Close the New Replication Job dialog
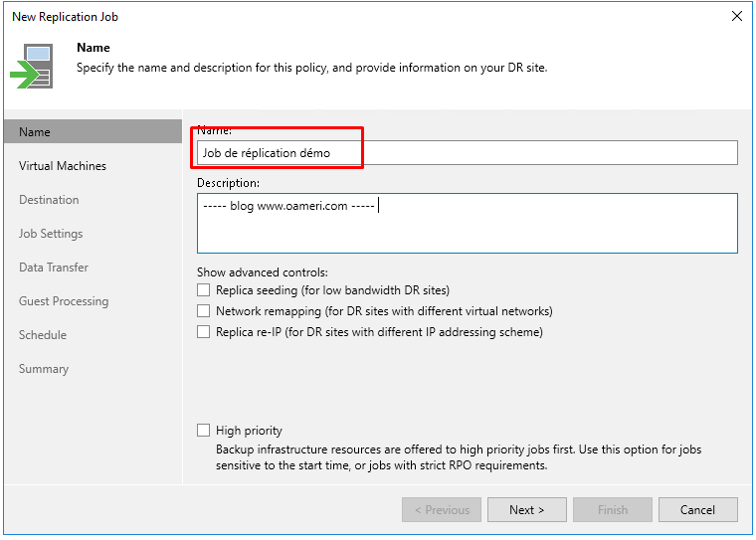 [736, 16]
